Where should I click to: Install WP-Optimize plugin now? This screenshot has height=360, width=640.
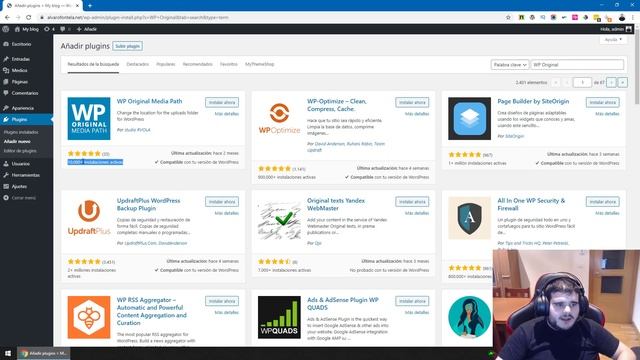(x=412, y=102)
